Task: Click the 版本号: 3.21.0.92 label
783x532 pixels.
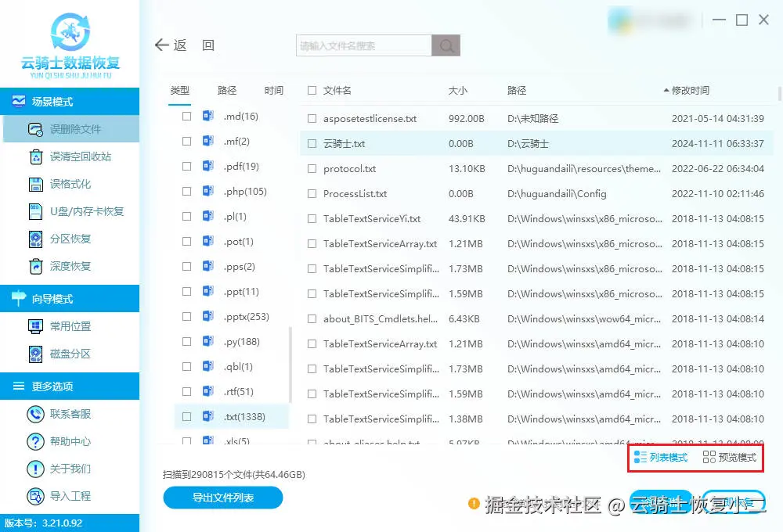Action: click(43, 523)
